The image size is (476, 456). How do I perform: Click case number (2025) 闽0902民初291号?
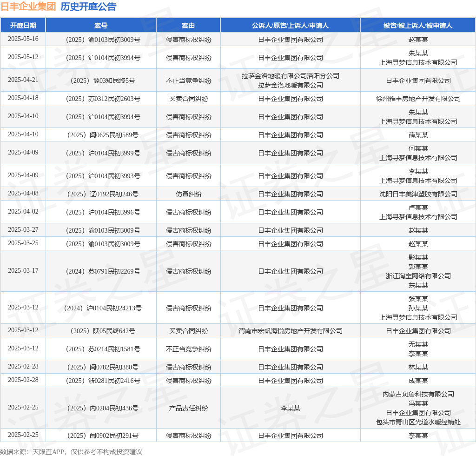point(103,436)
